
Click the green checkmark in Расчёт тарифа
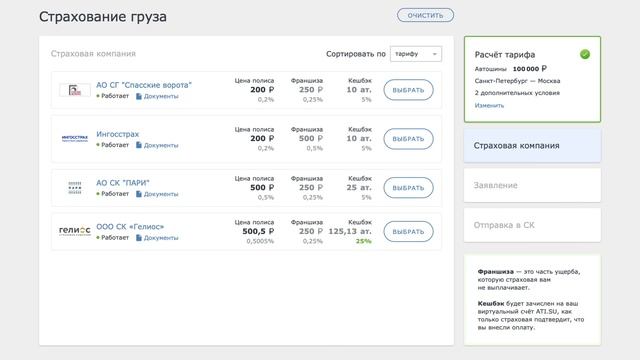(584, 54)
